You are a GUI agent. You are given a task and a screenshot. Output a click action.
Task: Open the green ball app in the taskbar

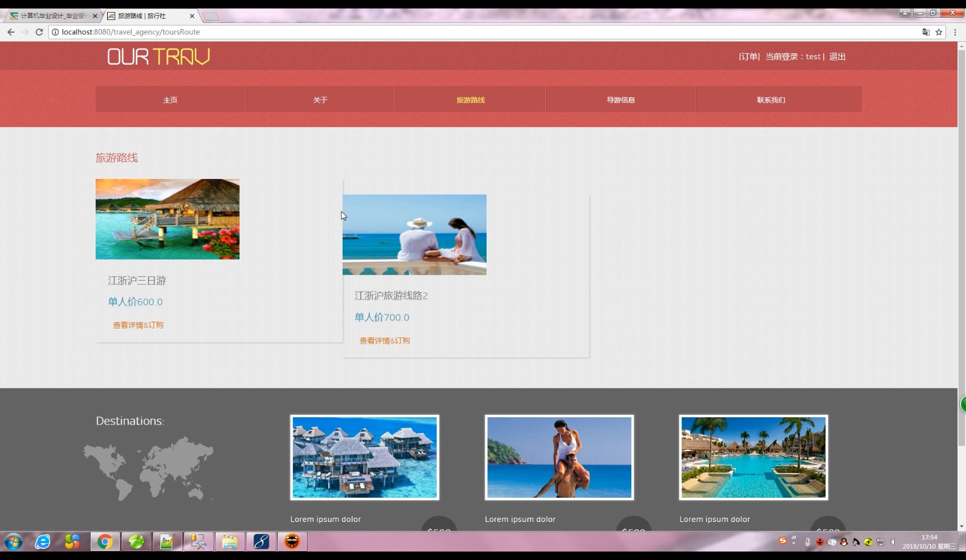(136, 541)
